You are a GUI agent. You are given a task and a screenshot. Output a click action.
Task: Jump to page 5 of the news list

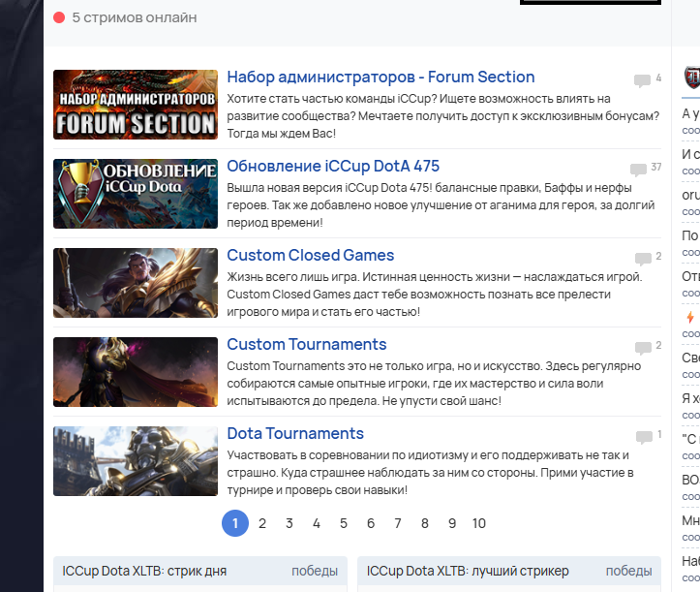344,523
